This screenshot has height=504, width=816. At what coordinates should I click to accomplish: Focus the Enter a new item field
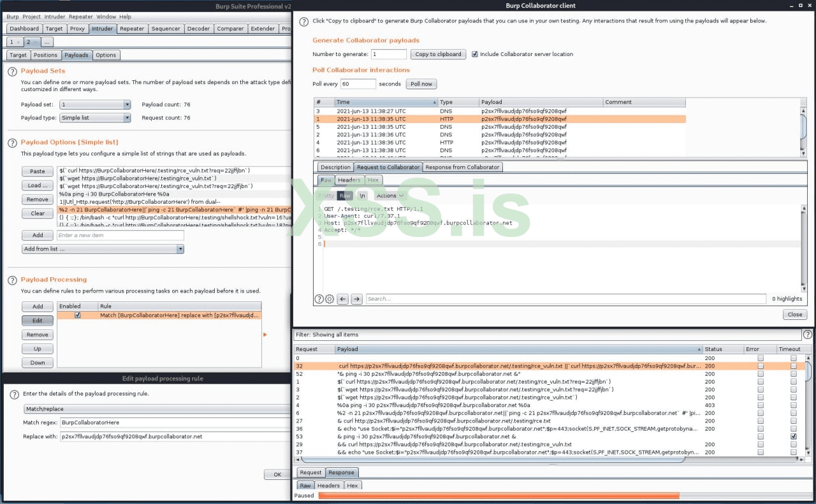pos(120,236)
